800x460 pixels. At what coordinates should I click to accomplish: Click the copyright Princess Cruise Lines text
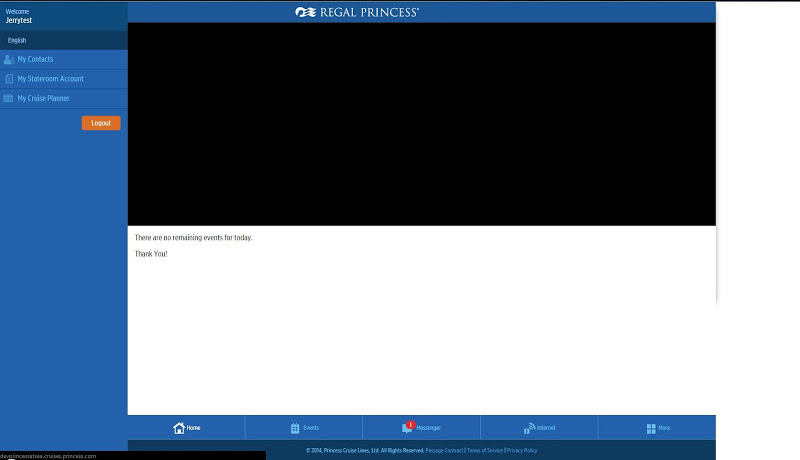[x=365, y=450]
